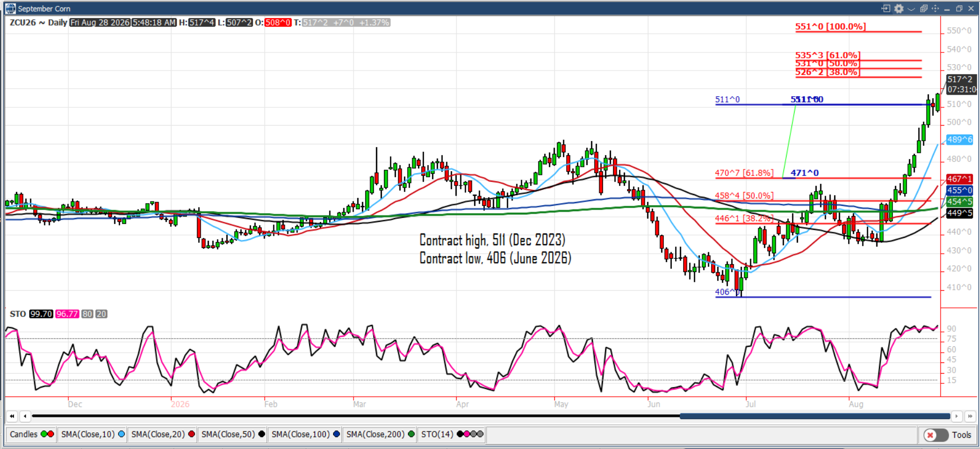Jump to latest data with double-arrow right
This screenshot has width=980, height=449.
click(x=970, y=416)
